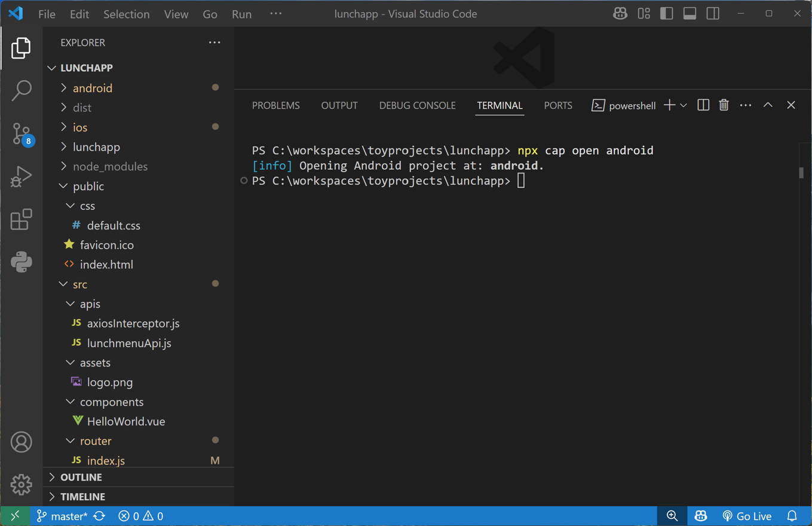812x526 pixels.
Task: Open the Extensions view
Action: click(x=21, y=219)
